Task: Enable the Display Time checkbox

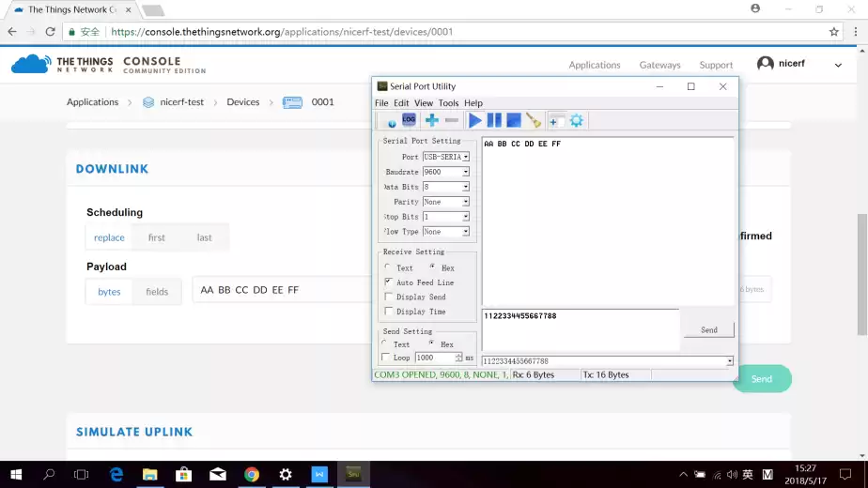Action: pos(389,312)
